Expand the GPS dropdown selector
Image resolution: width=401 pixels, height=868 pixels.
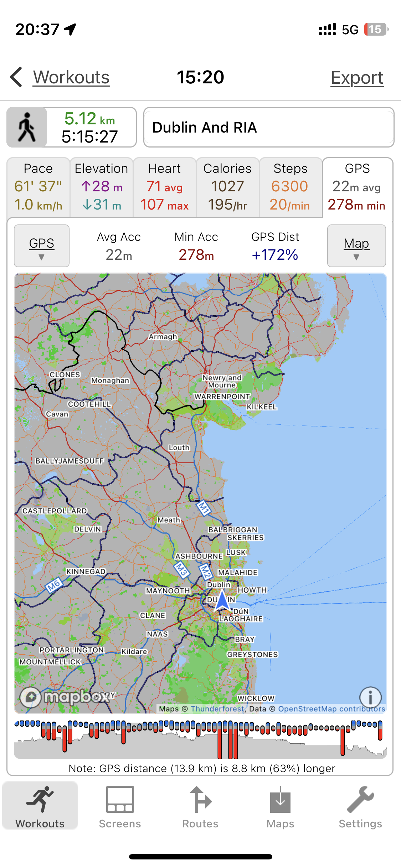[42, 246]
